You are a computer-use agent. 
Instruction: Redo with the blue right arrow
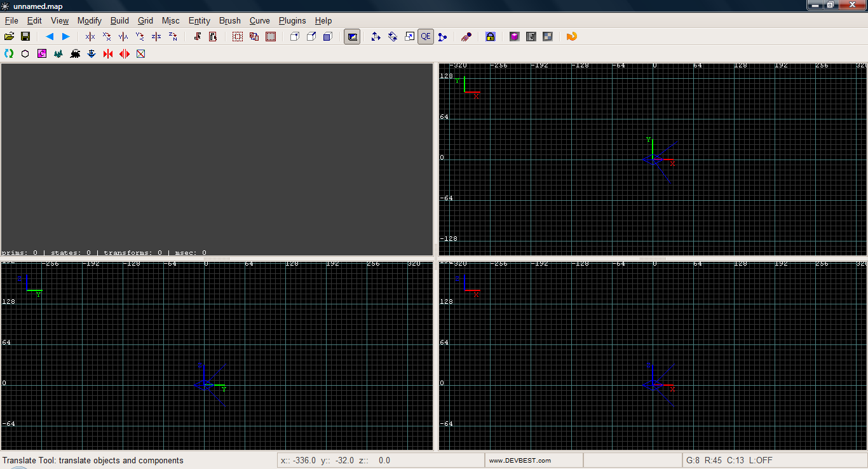pyautogui.click(x=65, y=37)
